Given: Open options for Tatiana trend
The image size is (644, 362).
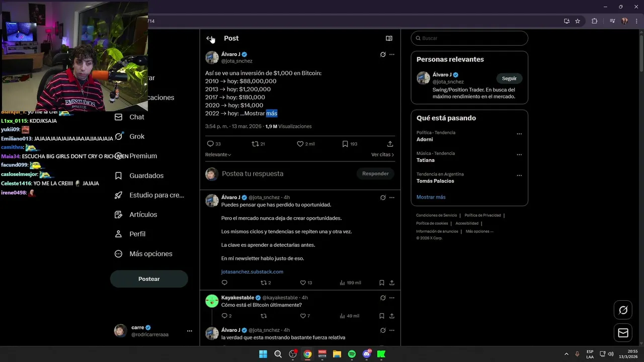Looking at the screenshot, I should (519, 155).
